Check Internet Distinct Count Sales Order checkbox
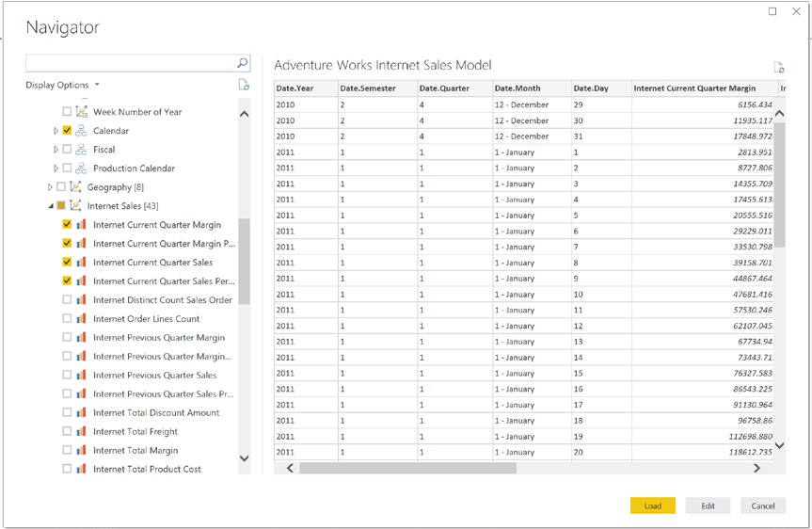The height and width of the screenshot is (529, 812). click(x=67, y=299)
